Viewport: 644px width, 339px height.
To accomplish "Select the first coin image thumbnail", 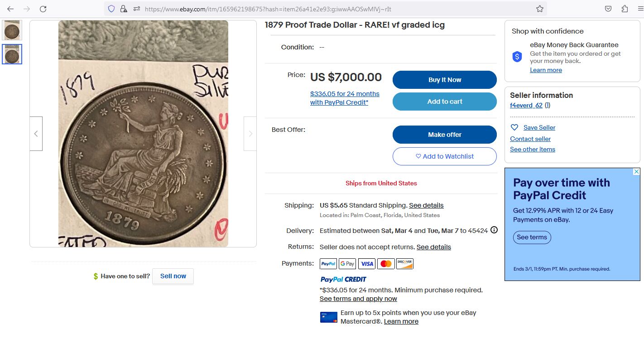I will tap(12, 30).
